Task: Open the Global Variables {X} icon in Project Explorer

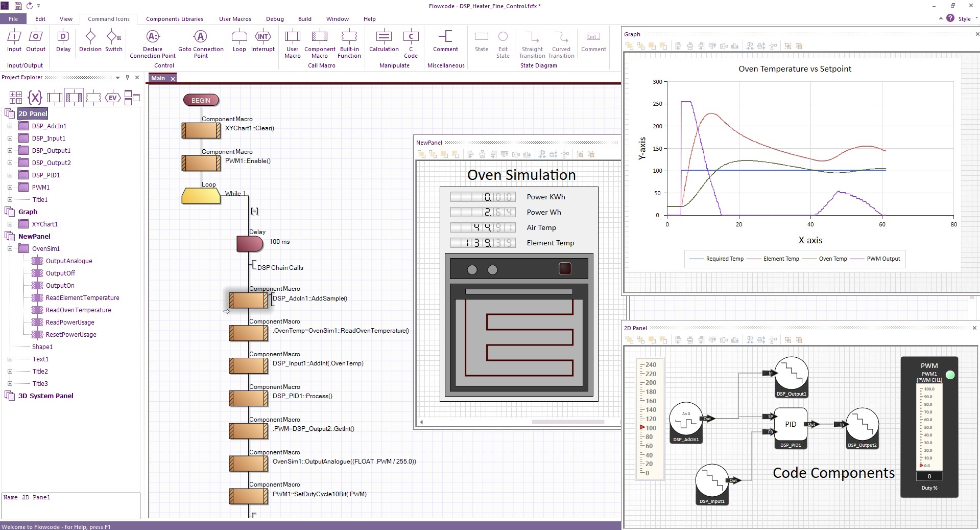Action: coord(34,97)
